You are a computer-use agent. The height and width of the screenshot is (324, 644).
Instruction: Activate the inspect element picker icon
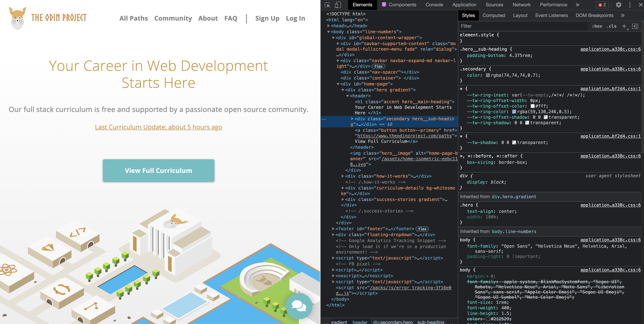click(327, 5)
